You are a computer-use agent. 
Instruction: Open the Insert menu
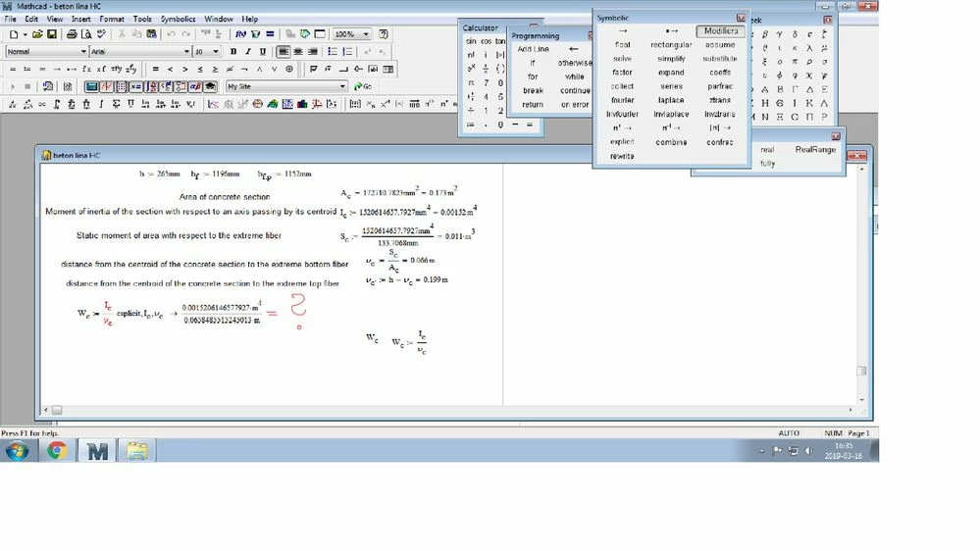click(80, 19)
